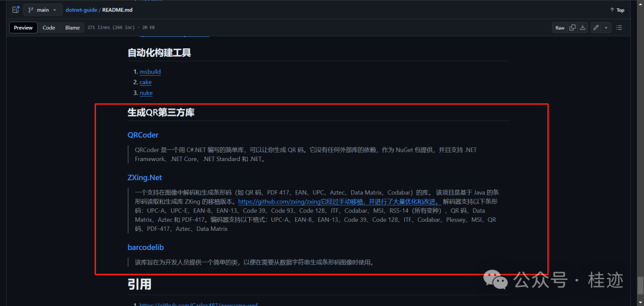
Task: Switch to the Preview tab
Action: pos(23,27)
